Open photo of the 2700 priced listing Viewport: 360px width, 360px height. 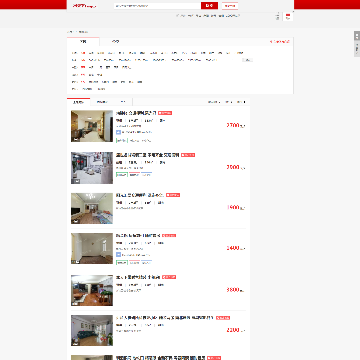click(x=92, y=126)
